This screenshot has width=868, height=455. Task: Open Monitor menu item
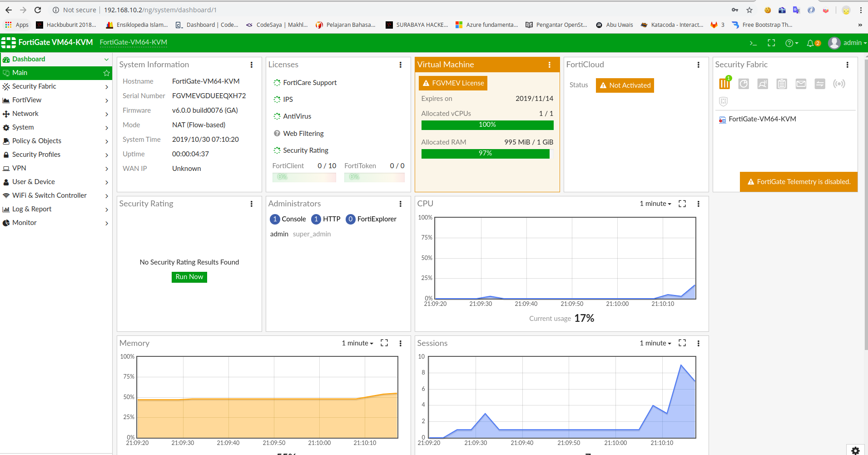(56, 223)
